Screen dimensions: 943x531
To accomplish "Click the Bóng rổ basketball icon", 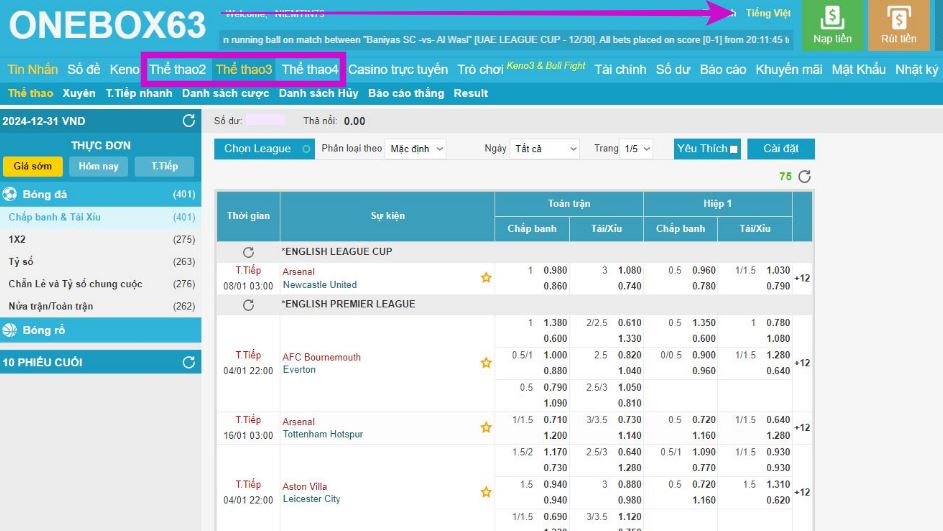I will click(x=10, y=330).
